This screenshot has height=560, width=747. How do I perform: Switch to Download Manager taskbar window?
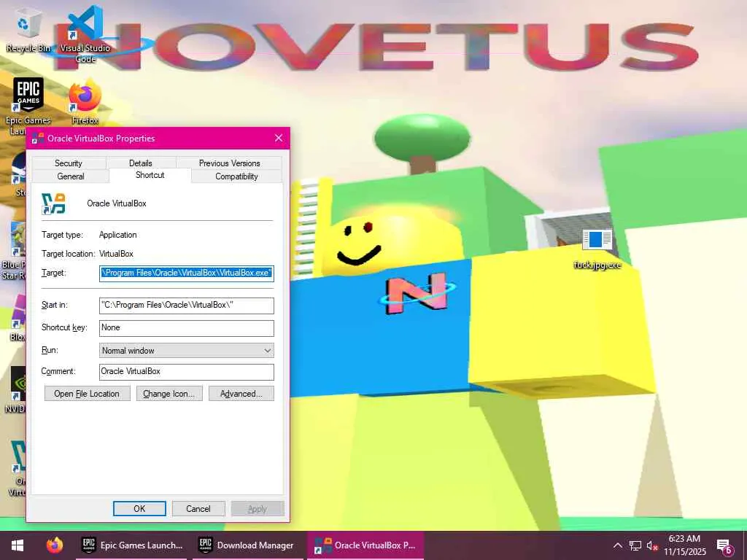coord(248,545)
